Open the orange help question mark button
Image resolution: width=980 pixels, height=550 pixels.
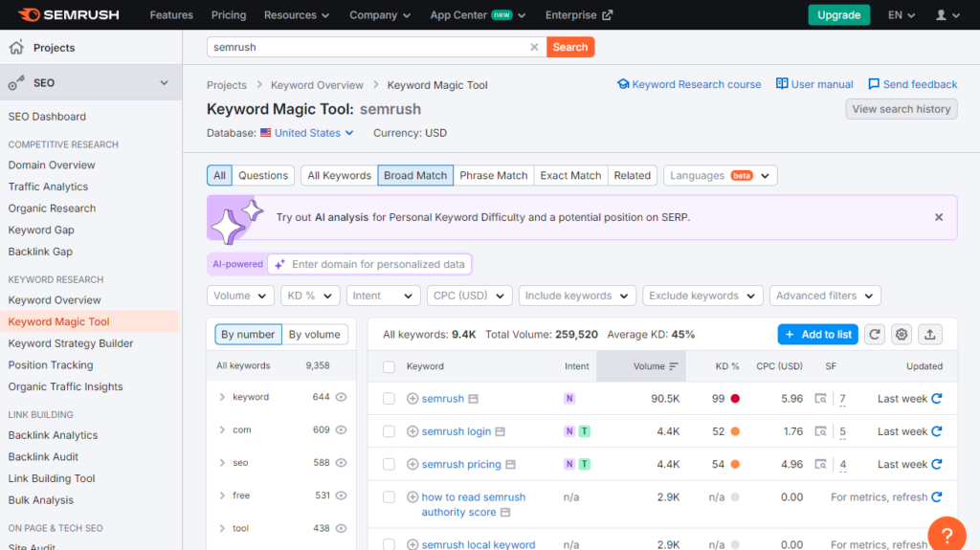pyautogui.click(x=947, y=535)
